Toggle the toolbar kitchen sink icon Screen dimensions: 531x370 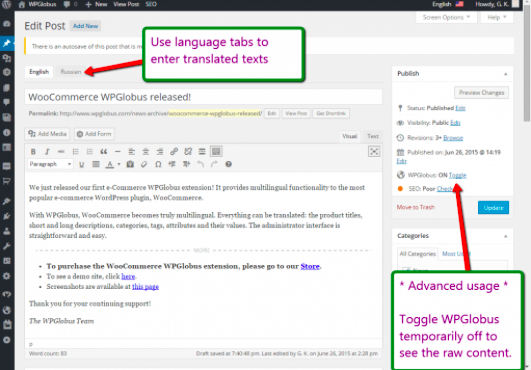click(x=216, y=152)
